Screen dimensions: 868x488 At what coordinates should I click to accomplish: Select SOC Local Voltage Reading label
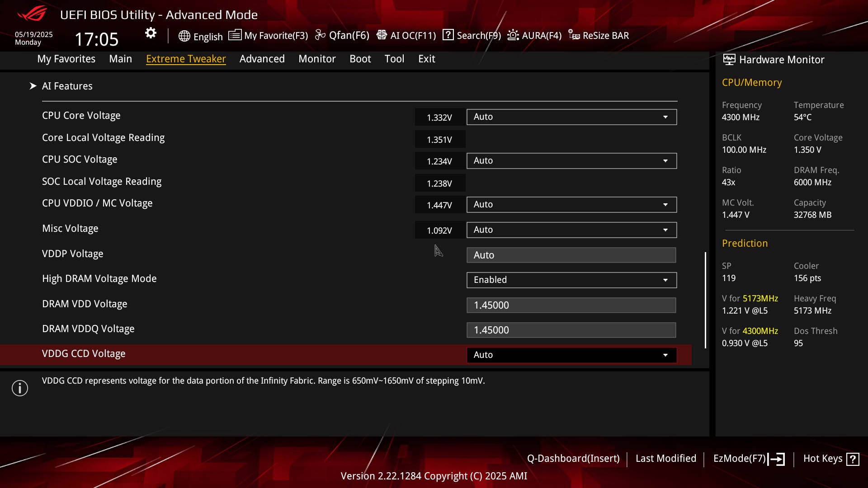(x=102, y=182)
